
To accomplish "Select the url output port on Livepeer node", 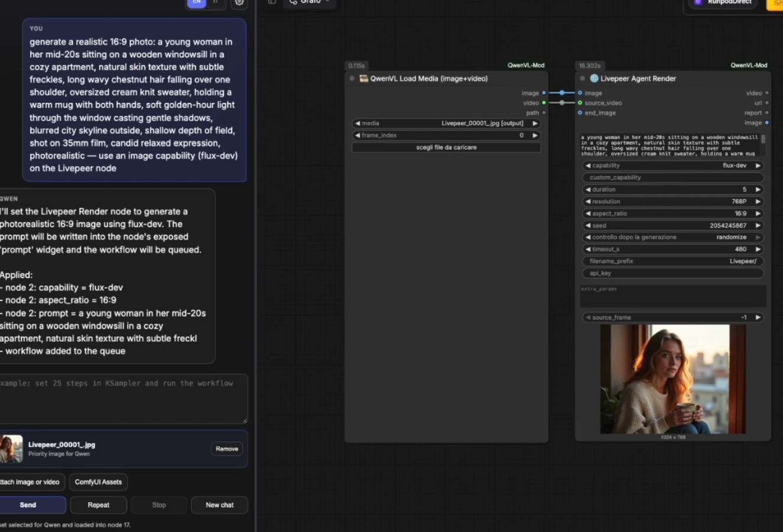I will pyautogui.click(x=766, y=103).
